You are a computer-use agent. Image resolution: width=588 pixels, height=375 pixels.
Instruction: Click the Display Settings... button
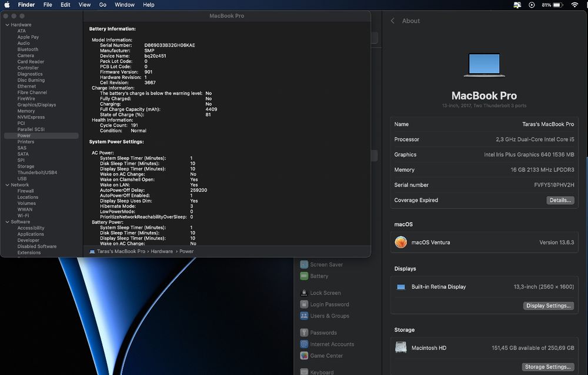click(x=548, y=306)
